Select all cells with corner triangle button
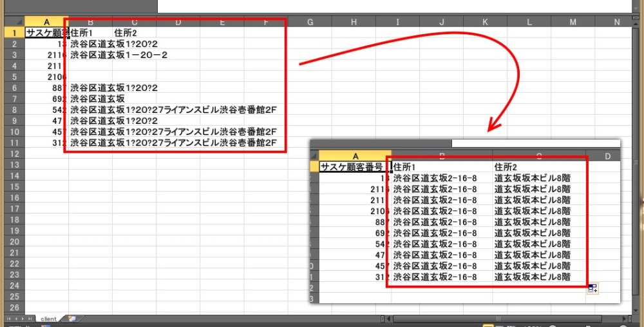Screen dimensions: 644x327 point(15,21)
